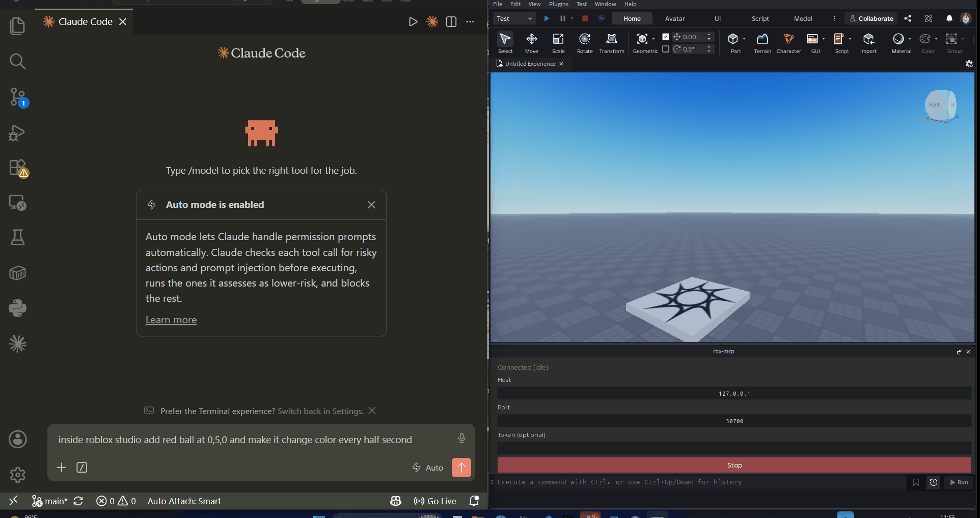Viewport: 980px width, 518px height.
Task: Toggle the rotate snapping checkbox
Action: point(666,49)
